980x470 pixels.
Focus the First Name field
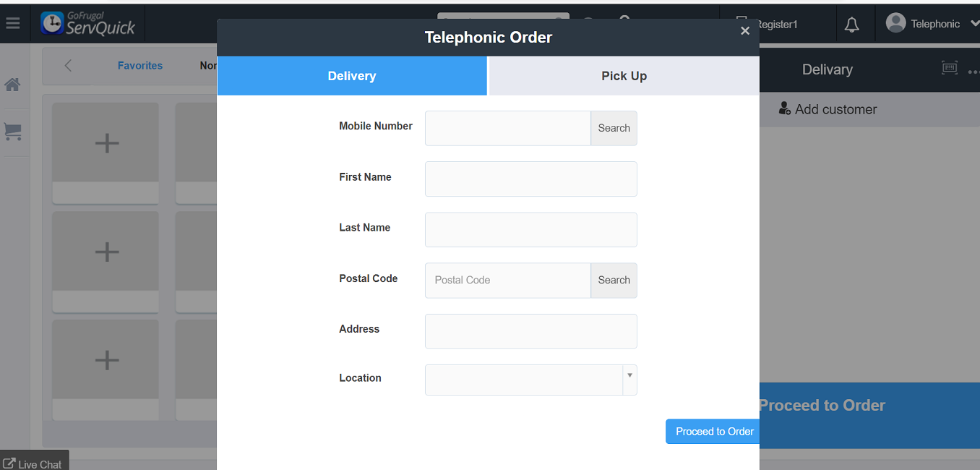point(530,179)
